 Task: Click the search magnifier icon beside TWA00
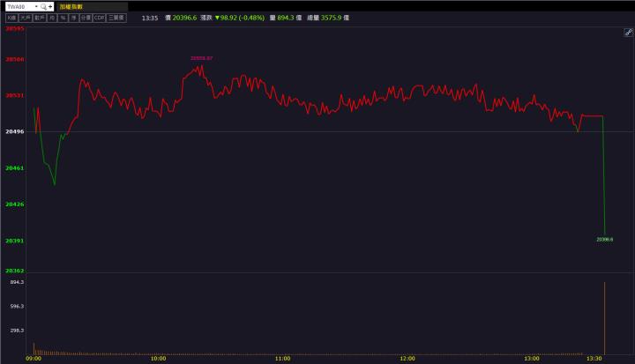(x=43, y=6)
